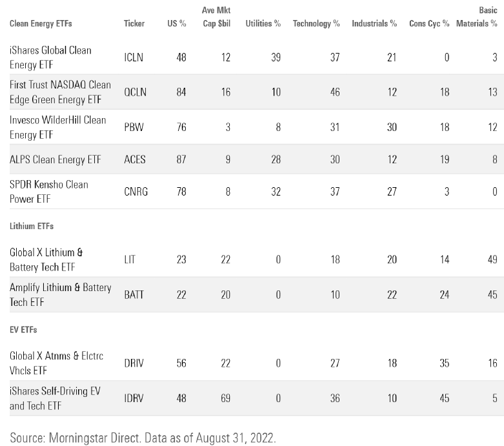
Task: Click SPDR Kensho Clean Power ETF name
Action: tap(48, 192)
